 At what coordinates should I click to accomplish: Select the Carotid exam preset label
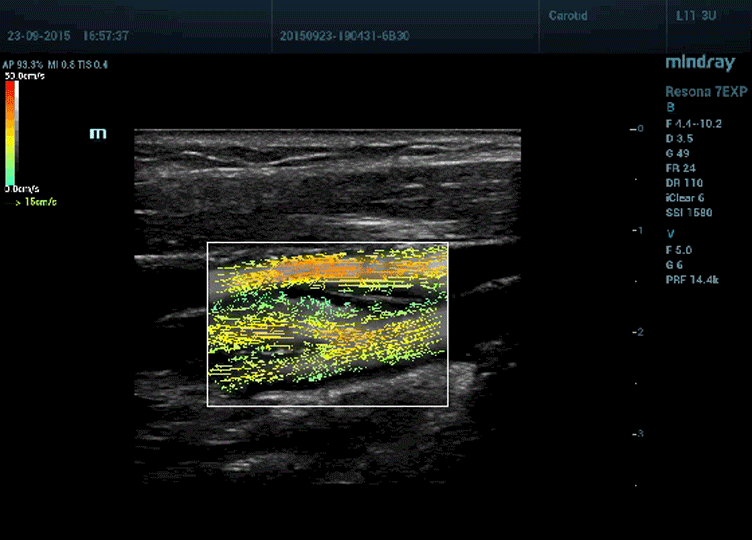pyautogui.click(x=568, y=16)
